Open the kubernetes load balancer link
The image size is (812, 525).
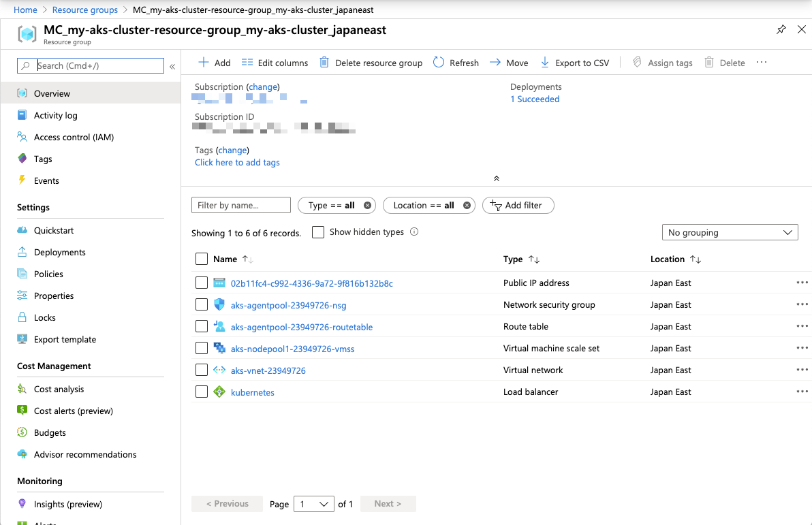252,392
